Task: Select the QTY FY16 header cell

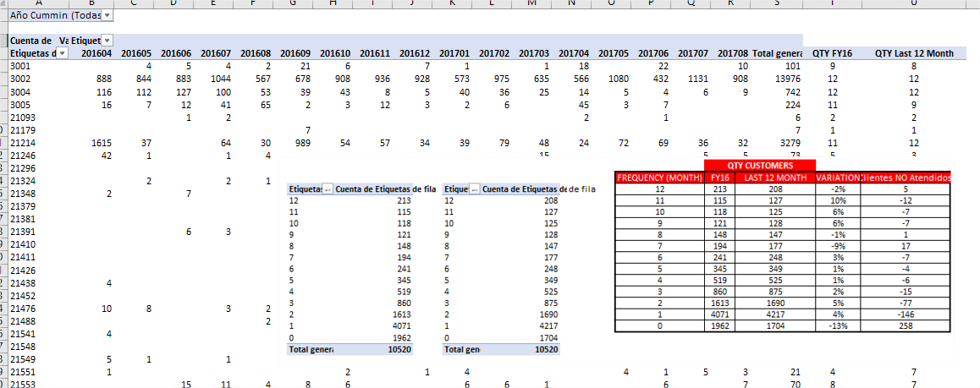Action: (x=832, y=53)
